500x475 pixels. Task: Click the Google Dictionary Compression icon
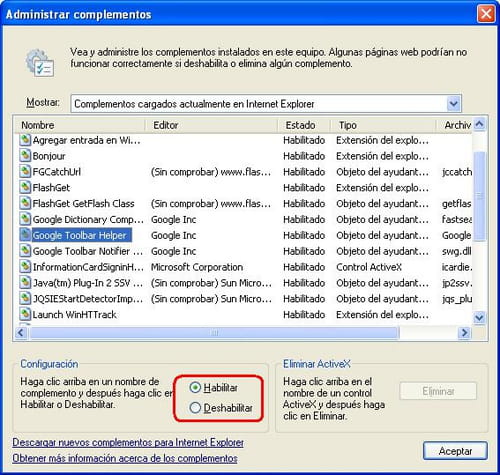click(25, 219)
